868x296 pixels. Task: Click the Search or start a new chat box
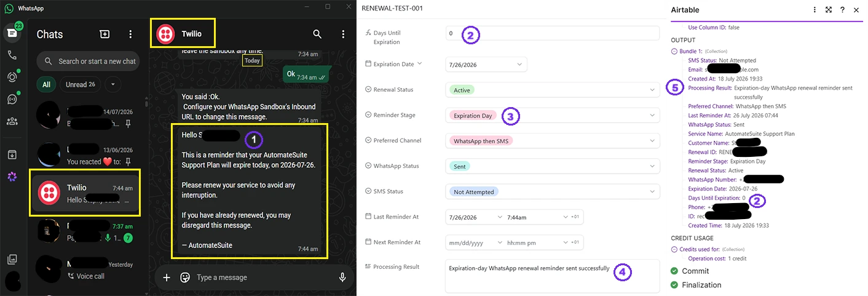coord(88,61)
